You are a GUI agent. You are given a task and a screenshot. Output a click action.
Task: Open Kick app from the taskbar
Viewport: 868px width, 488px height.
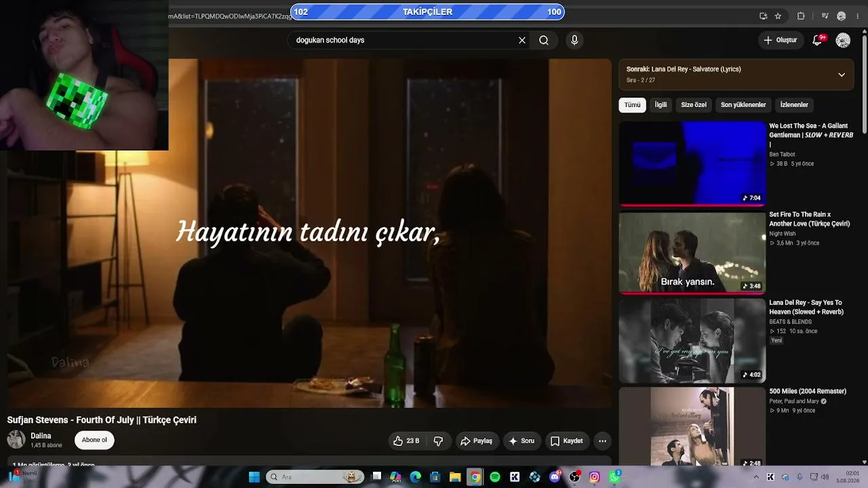point(515,477)
